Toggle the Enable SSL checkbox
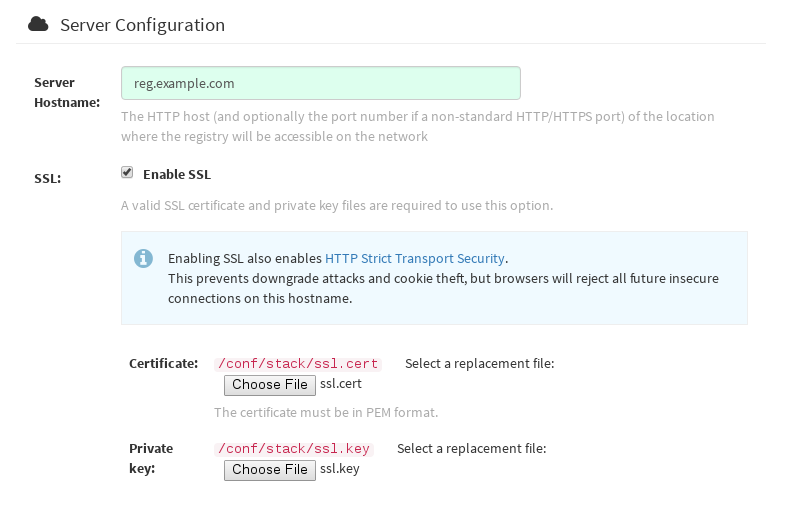The height and width of the screenshot is (512, 789). (127, 173)
